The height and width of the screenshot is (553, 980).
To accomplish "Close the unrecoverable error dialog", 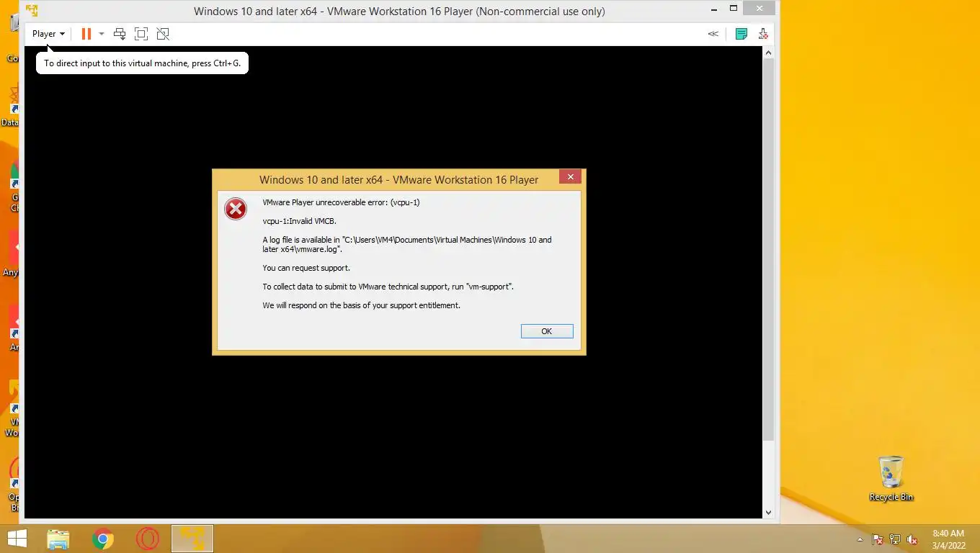I will point(570,177).
